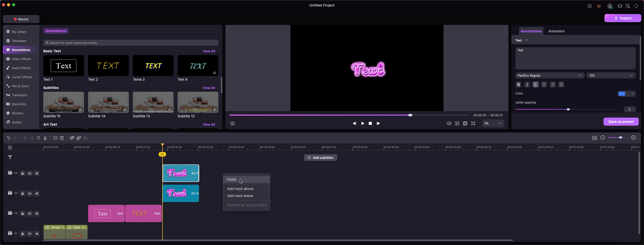The width and height of the screenshot is (644, 245).
Task: Lock track 01
Action: click(23, 234)
